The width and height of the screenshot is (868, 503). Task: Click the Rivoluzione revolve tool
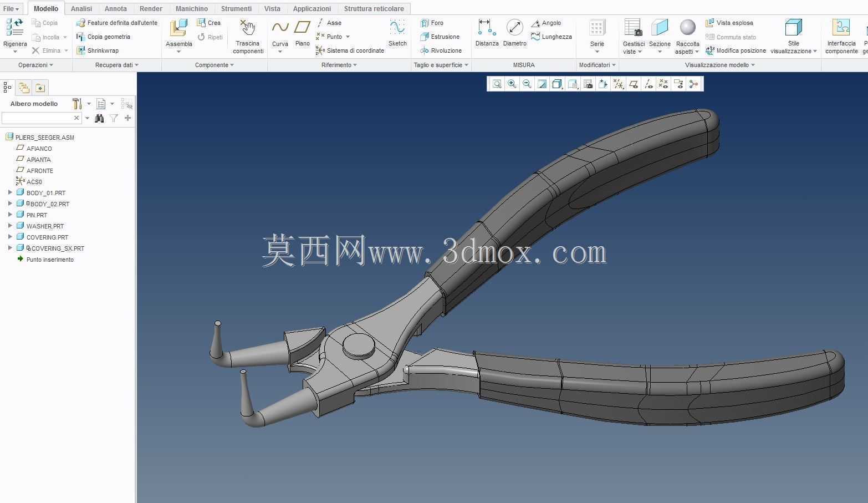point(441,50)
